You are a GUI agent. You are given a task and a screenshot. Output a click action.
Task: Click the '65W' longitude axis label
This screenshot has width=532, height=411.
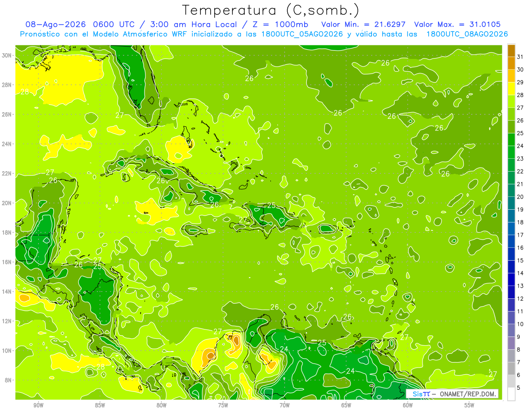click(346, 406)
